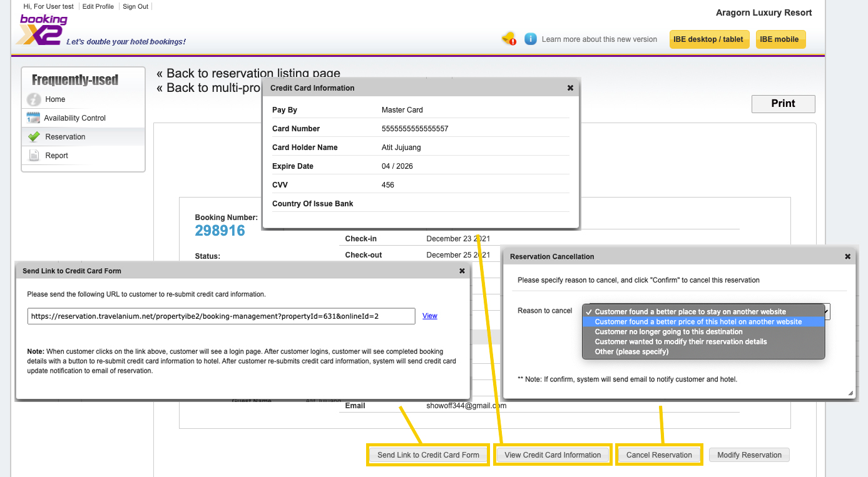Click the Reservation green checkmark icon
This screenshot has height=477, width=868.
pyautogui.click(x=34, y=137)
